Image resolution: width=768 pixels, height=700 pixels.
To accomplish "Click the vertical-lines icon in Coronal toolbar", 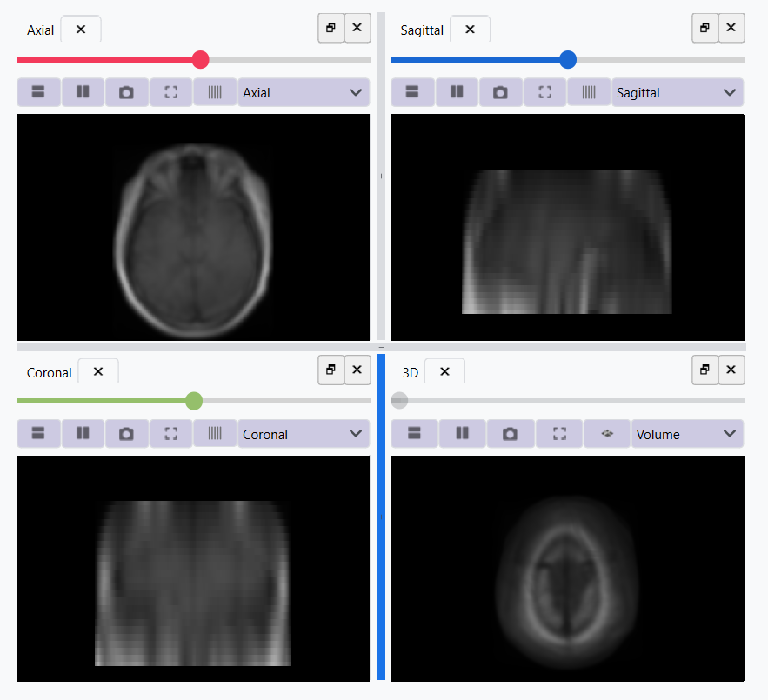I will coord(215,434).
